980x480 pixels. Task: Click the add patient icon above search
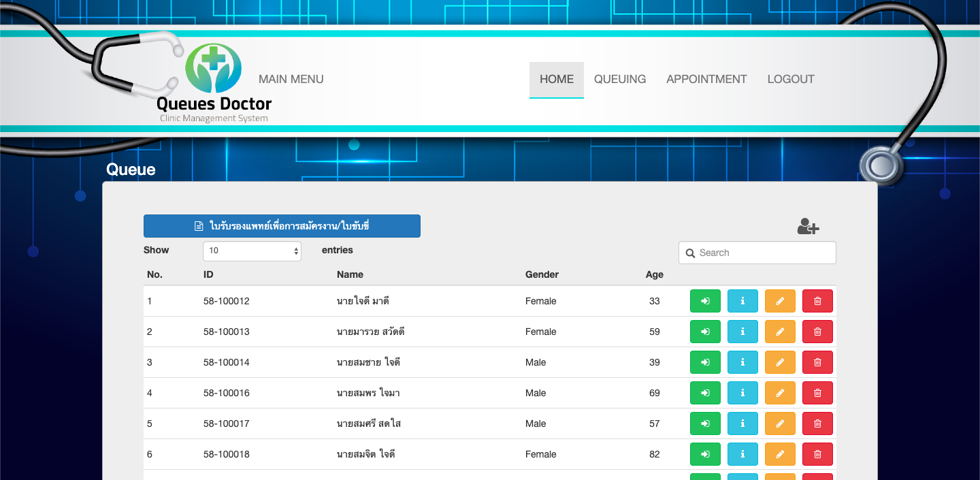point(808,227)
